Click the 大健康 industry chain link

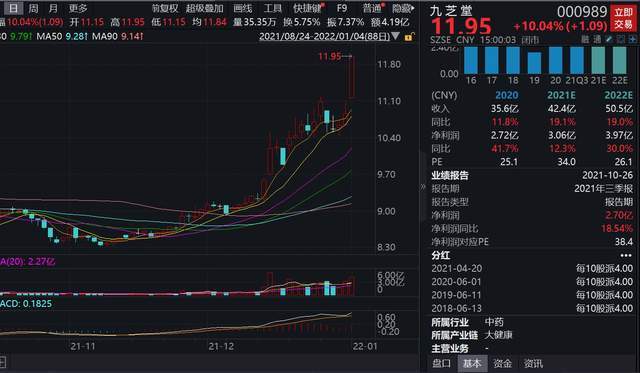click(498, 335)
